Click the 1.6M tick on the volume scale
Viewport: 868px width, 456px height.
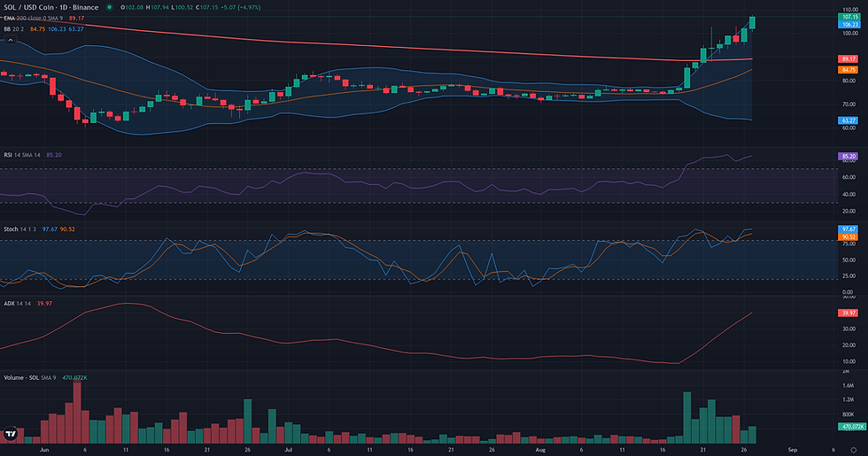(x=848, y=385)
